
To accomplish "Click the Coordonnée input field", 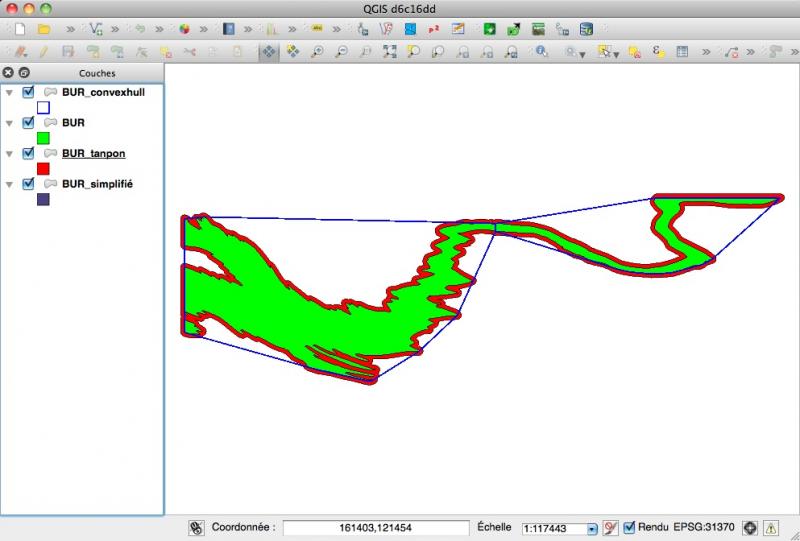I will (376, 528).
